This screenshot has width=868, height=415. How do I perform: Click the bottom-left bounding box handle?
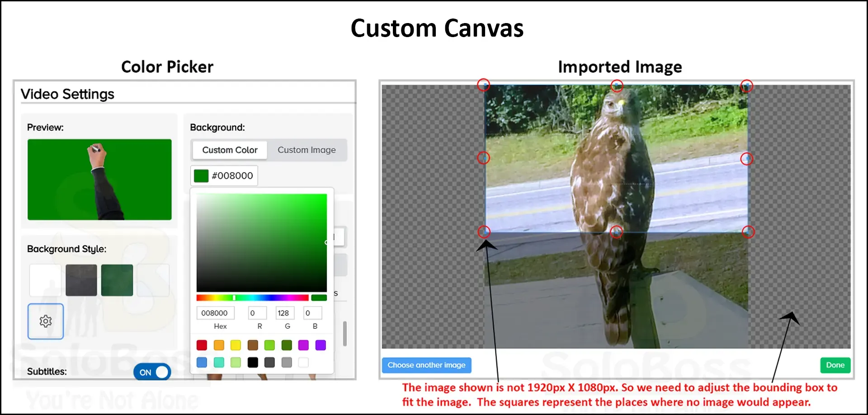[x=484, y=232]
